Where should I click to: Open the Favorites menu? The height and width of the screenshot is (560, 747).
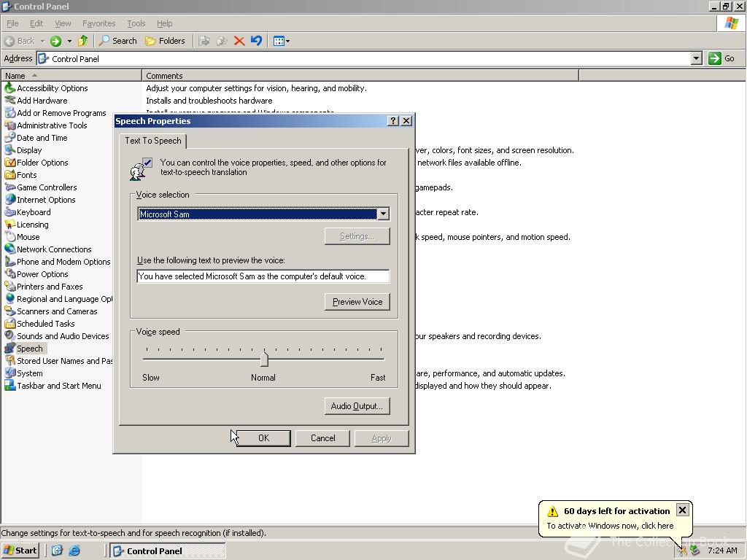(x=98, y=23)
